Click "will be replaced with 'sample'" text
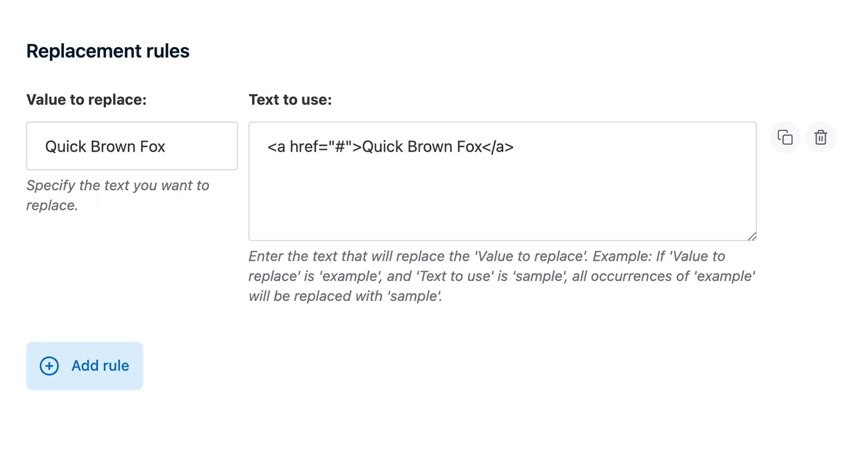The height and width of the screenshot is (457, 868). 345,296
